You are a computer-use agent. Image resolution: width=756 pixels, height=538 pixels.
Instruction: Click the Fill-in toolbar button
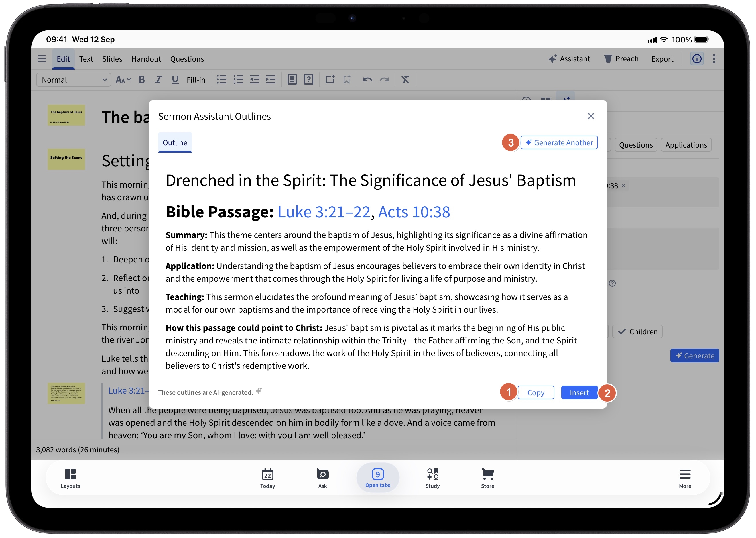196,80
